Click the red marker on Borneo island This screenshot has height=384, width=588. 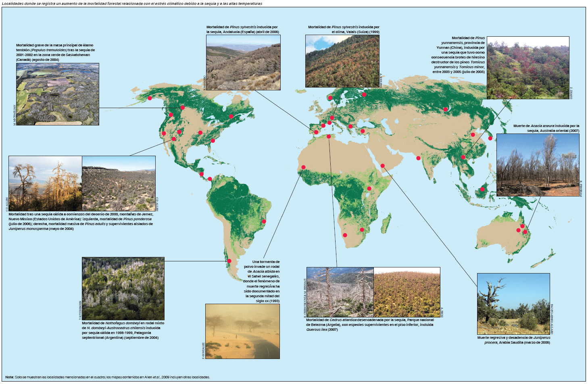tap(482, 189)
